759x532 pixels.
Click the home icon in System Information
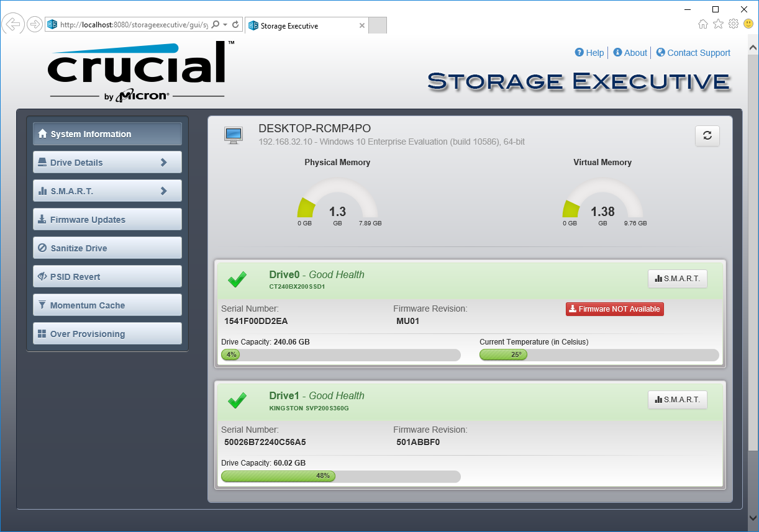click(x=42, y=133)
